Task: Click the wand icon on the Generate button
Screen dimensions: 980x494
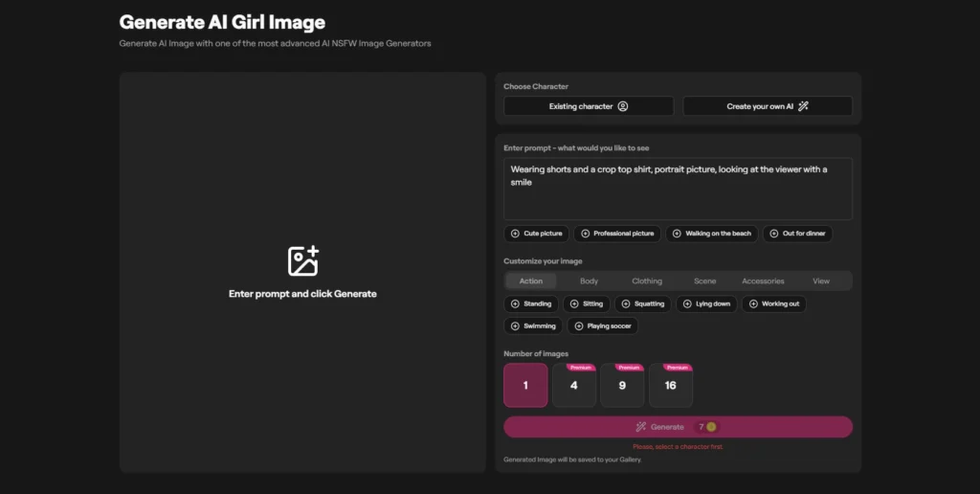Action: click(x=640, y=427)
